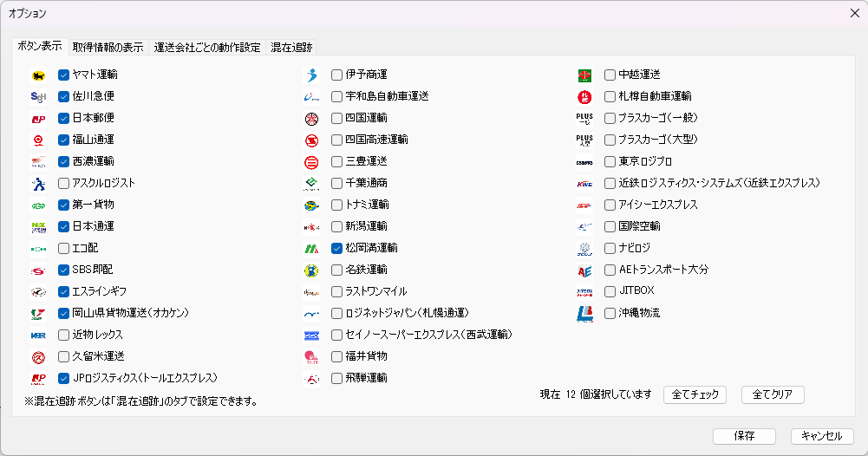This screenshot has width=868, height=456.
Task: Click the 西濃運輸 logo icon
Action: (x=38, y=162)
